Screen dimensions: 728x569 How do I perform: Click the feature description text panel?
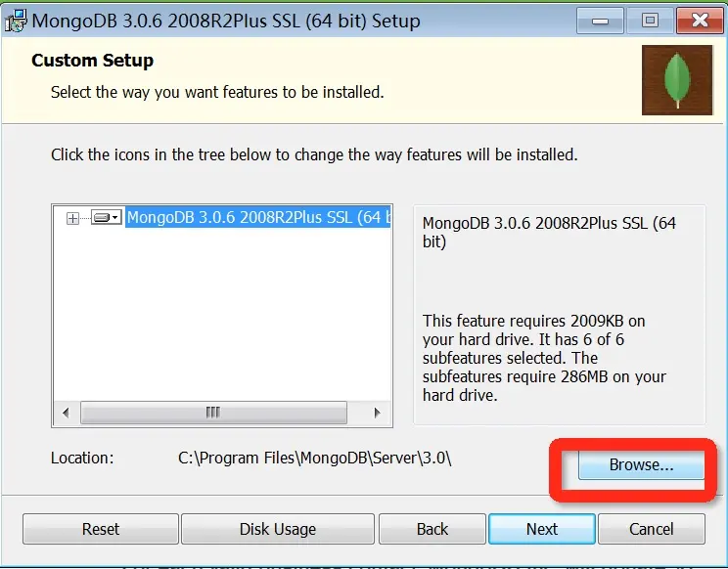pos(560,315)
